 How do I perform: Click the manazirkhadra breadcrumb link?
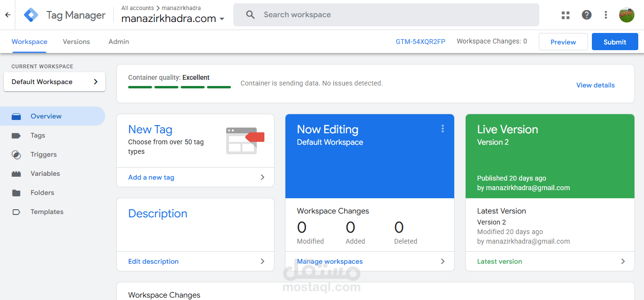click(181, 8)
